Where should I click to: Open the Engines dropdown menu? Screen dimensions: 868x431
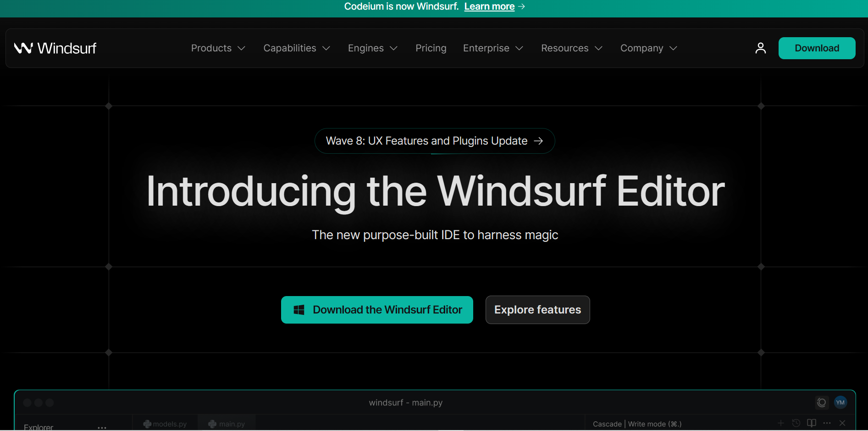click(373, 48)
